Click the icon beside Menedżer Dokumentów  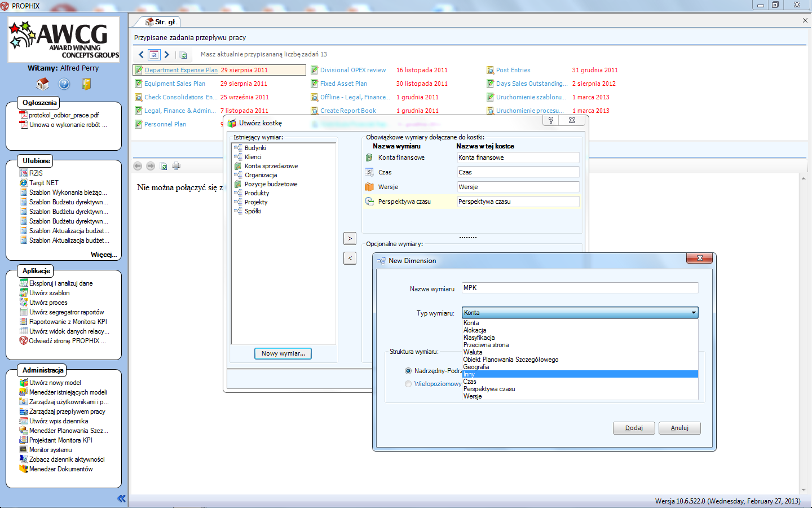(x=24, y=469)
